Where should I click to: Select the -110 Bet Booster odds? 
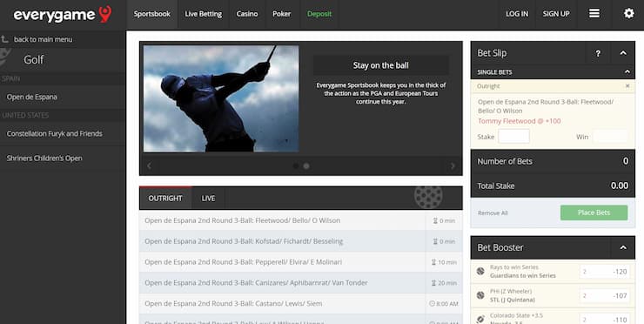(605, 319)
